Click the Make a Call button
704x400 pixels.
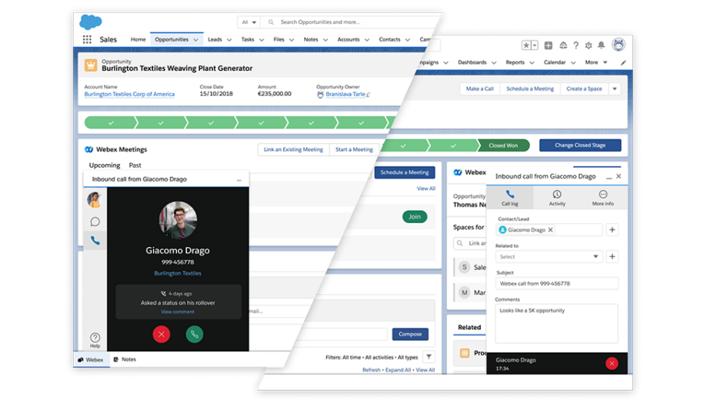[x=480, y=89]
